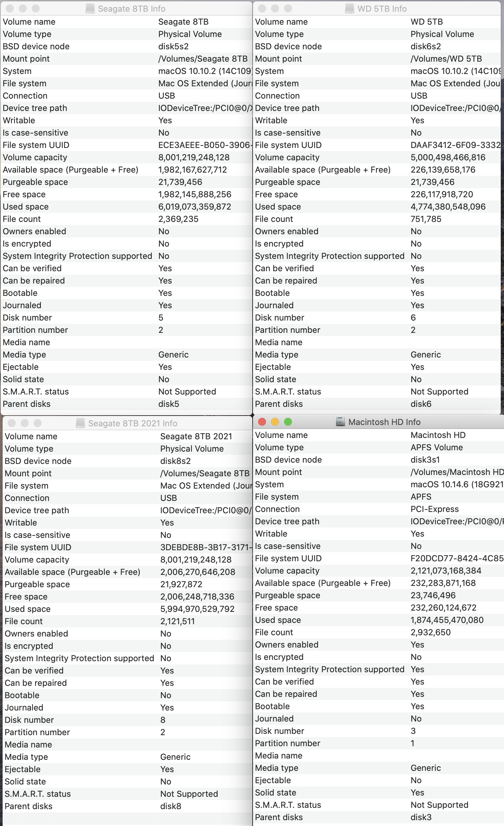Select the purgeable space value 23,746,496
This screenshot has width=504, height=826.
(433, 595)
